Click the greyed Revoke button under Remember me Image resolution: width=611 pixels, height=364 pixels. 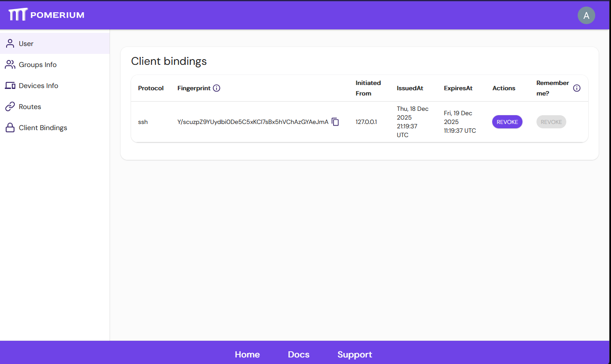coord(551,122)
